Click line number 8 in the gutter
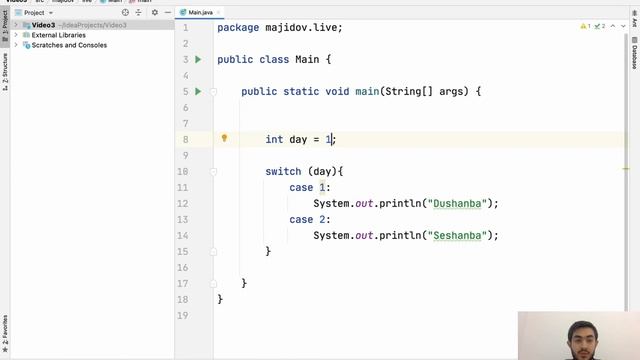The image size is (640, 360). click(186, 140)
